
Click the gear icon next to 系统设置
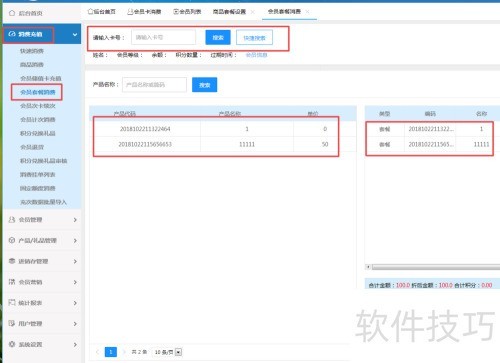(x=12, y=344)
